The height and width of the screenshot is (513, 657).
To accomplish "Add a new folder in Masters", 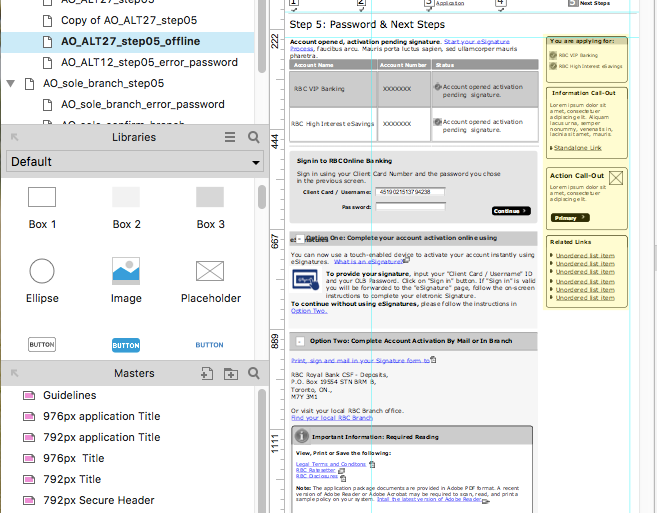I will (230, 373).
